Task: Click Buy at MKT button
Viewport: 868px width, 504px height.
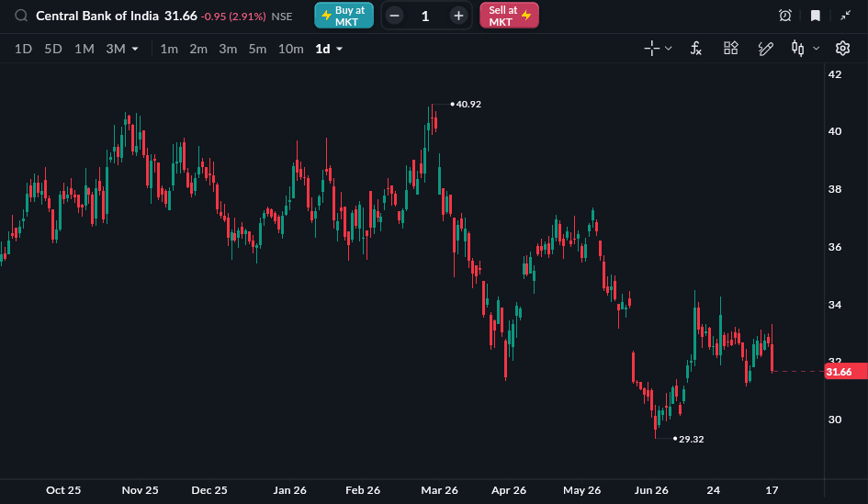Action: 344,16
